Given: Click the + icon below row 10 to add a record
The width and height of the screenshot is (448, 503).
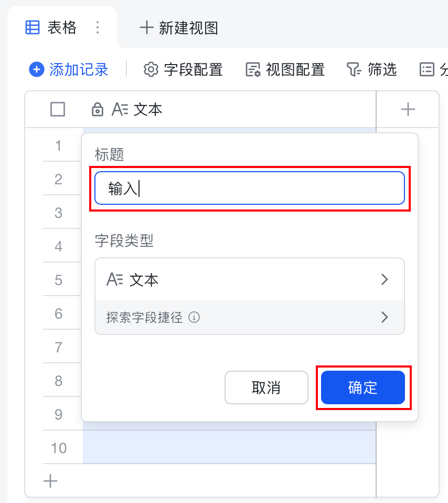Looking at the screenshot, I should click(x=50, y=481).
